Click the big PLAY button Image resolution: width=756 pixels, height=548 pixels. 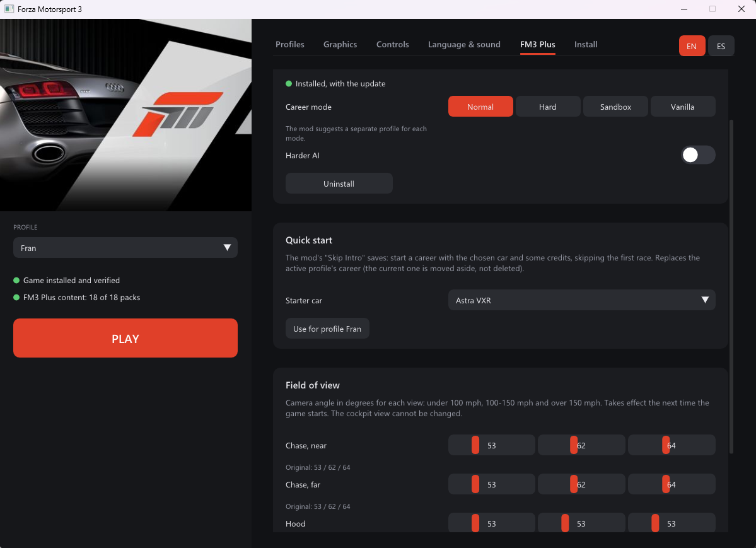pos(125,338)
